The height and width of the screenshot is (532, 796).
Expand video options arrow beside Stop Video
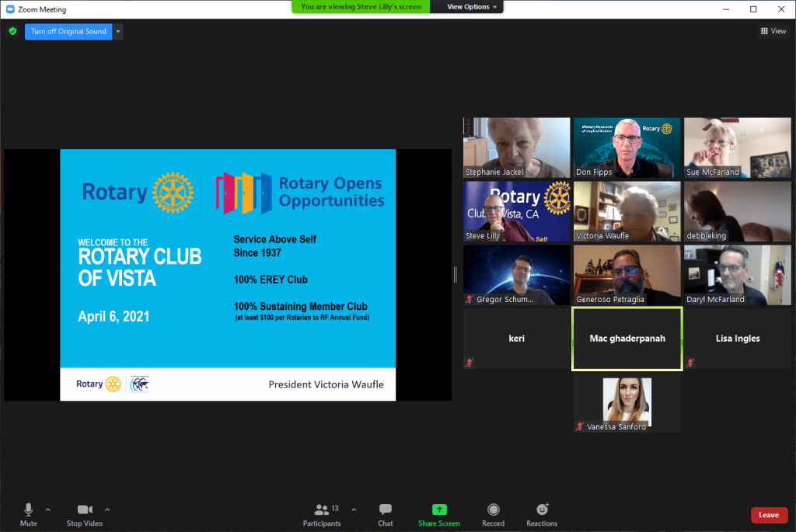(x=107, y=510)
